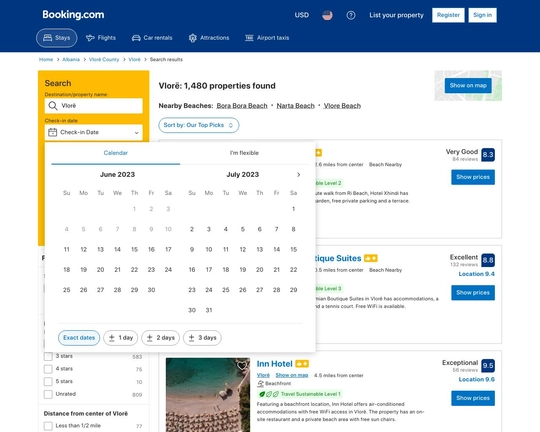Switch to the I'm flexible tab
The width and height of the screenshot is (540, 432).
pos(244,153)
